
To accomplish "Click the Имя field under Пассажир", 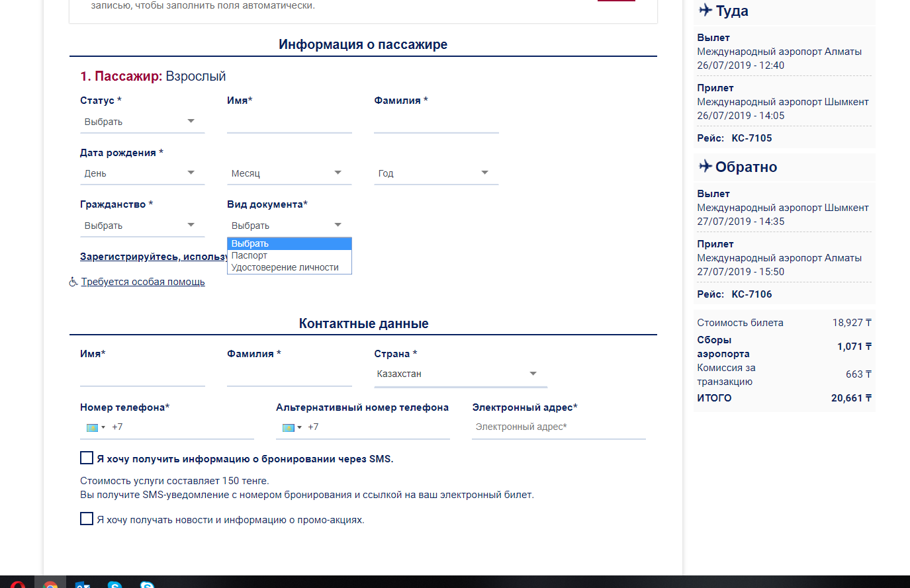I will pos(289,122).
